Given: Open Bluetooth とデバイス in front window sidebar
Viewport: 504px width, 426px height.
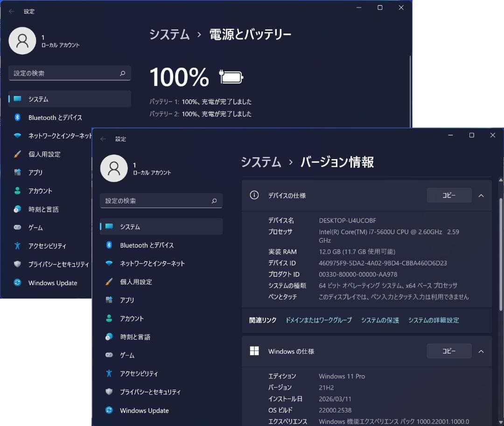Looking at the screenshot, I should coord(161,245).
